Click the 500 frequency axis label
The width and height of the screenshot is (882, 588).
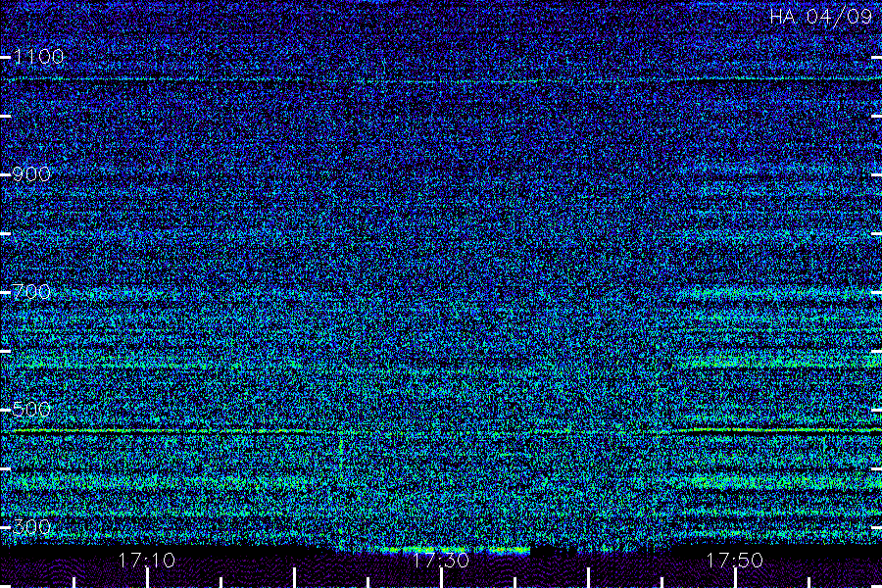pyautogui.click(x=31, y=409)
